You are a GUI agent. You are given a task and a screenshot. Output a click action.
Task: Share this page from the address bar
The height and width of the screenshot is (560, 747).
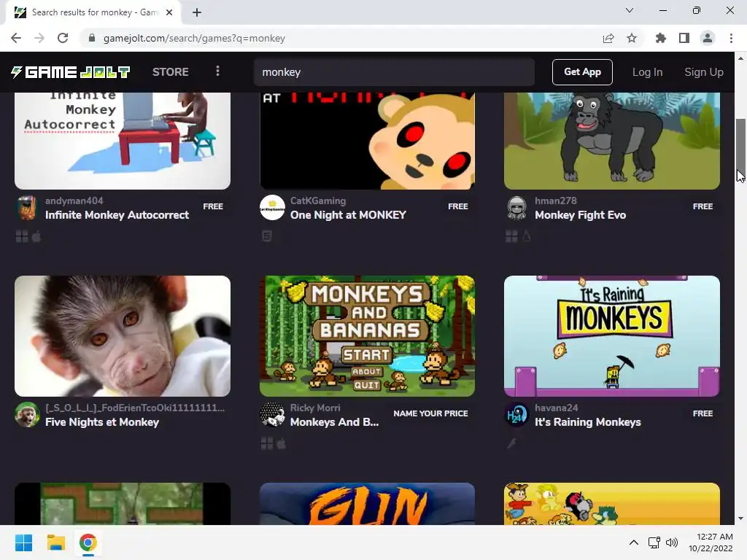(608, 38)
